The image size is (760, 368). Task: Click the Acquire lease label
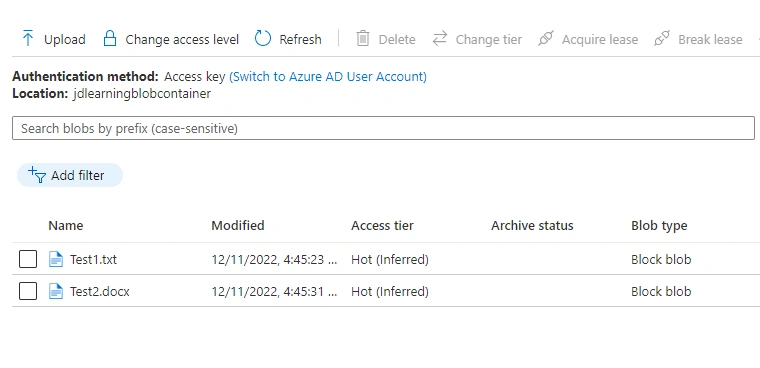pyautogui.click(x=600, y=39)
